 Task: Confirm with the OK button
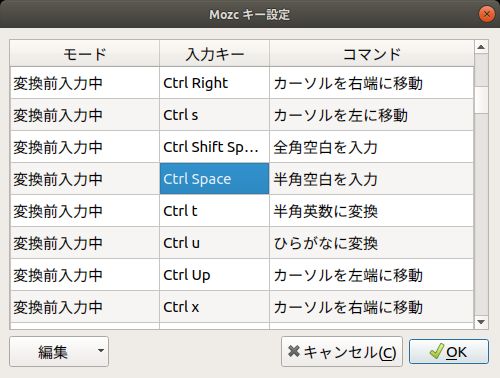449,352
